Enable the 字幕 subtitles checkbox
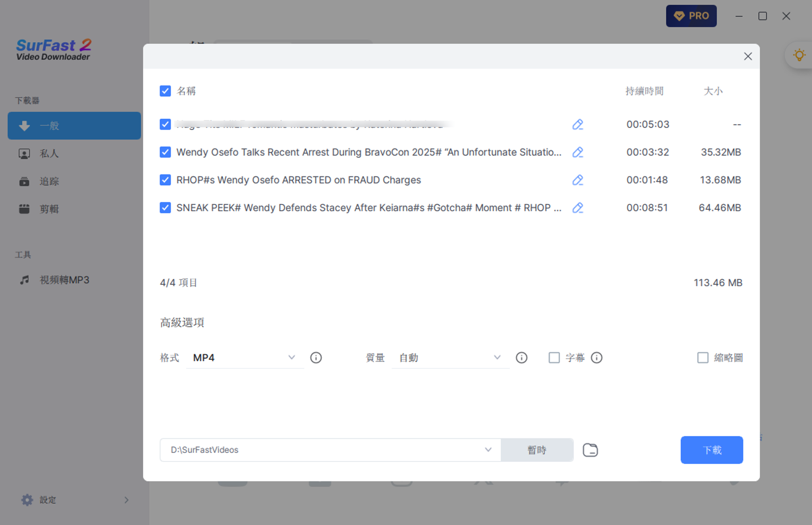 [x=554, y=358]
